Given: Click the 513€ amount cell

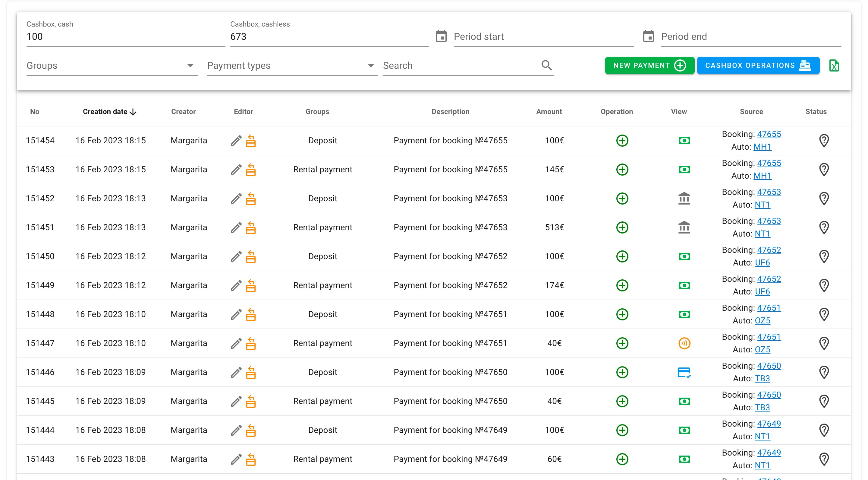Looking at the screenshot, I should coord(554,228).
